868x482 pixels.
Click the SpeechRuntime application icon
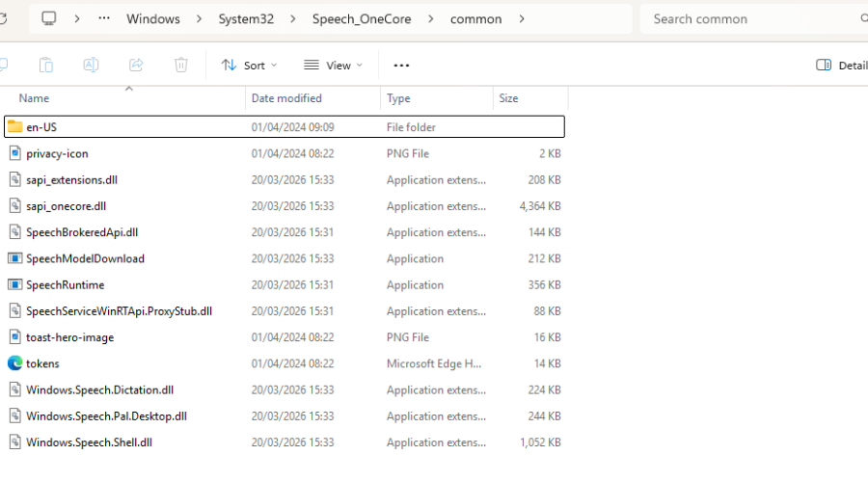(x=14, y=285)
